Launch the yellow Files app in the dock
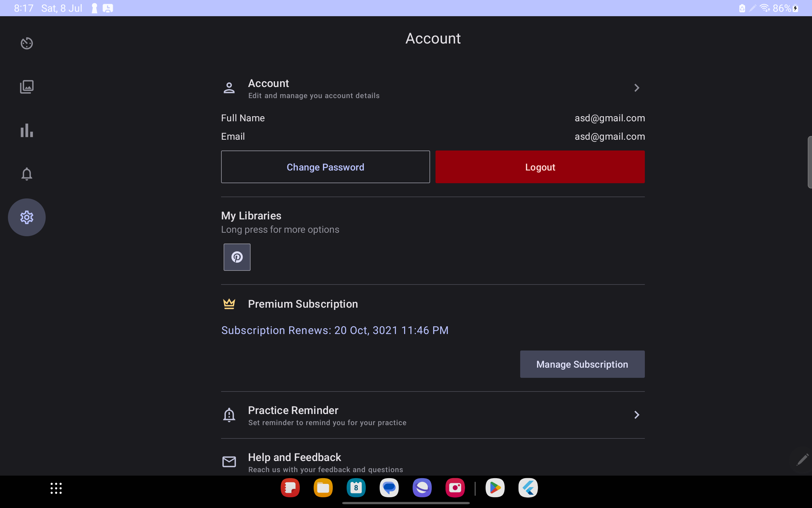Screen dimensions: 812x508 coord(323,487)
